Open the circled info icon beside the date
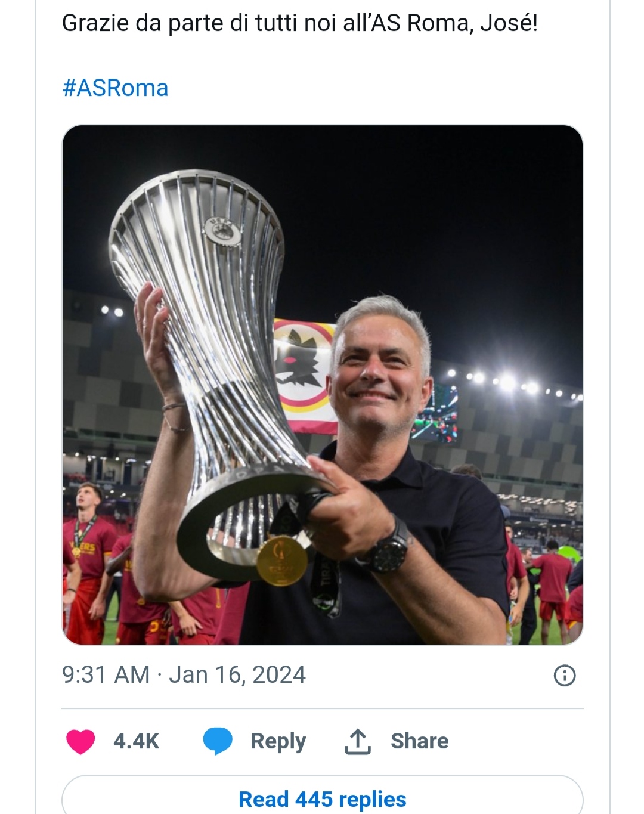The width and height of the screenshot is (644, 814). [565, 675]
